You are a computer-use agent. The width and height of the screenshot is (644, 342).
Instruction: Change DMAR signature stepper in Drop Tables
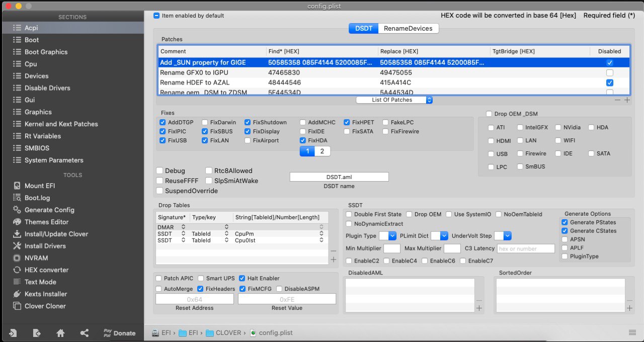pos(183,228)
